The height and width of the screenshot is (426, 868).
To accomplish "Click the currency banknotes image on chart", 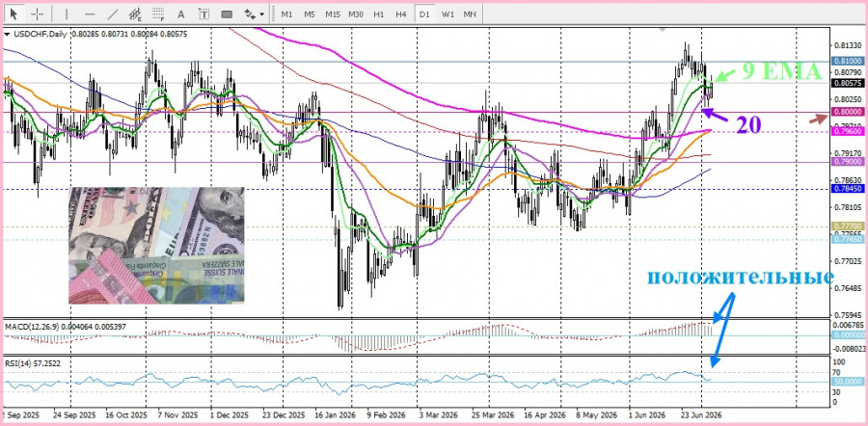I will [156, 246].
